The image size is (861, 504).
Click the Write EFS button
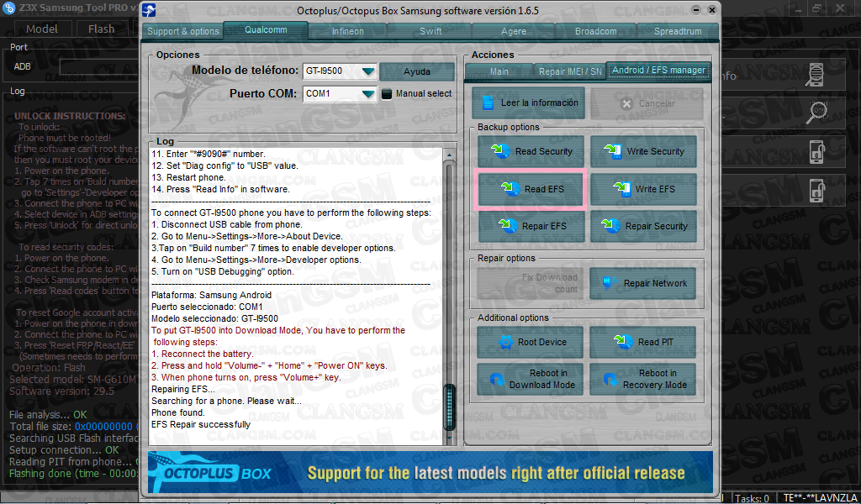point(643,189)
